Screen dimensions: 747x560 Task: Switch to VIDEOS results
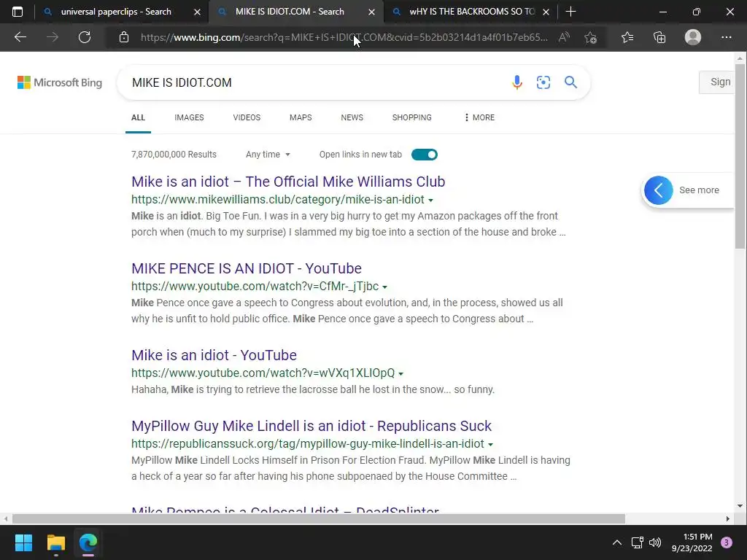tap(247, 117)
